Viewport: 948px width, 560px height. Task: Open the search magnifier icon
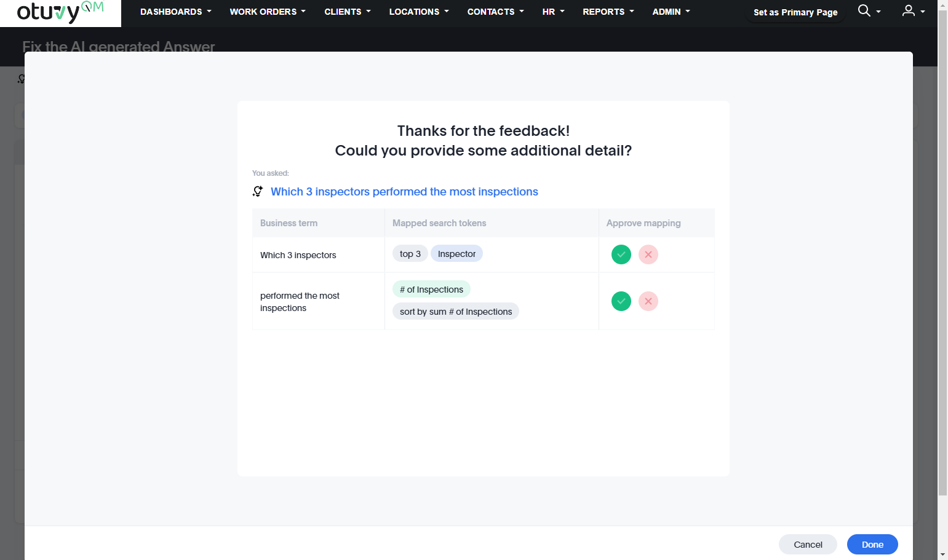(864, 11)
